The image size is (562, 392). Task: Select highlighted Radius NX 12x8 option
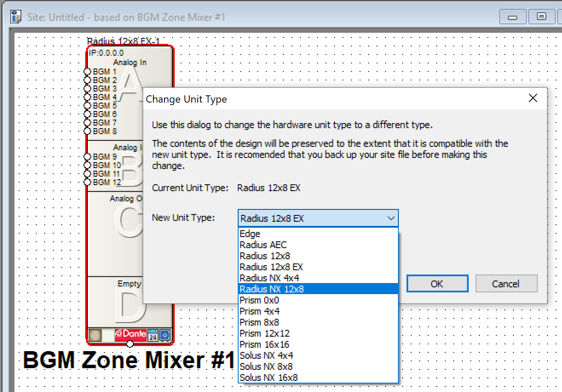(318, 289)
